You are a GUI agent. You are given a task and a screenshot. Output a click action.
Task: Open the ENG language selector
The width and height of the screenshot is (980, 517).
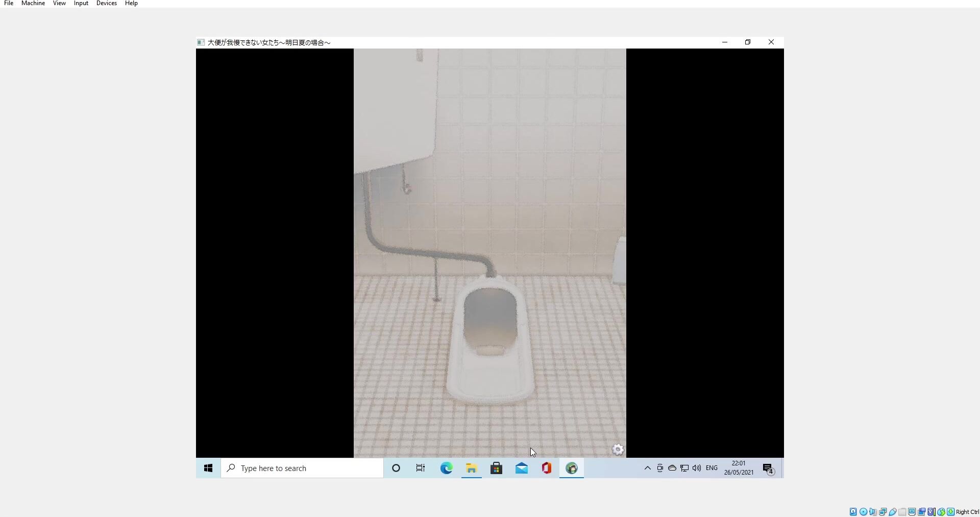coord(712,468)
